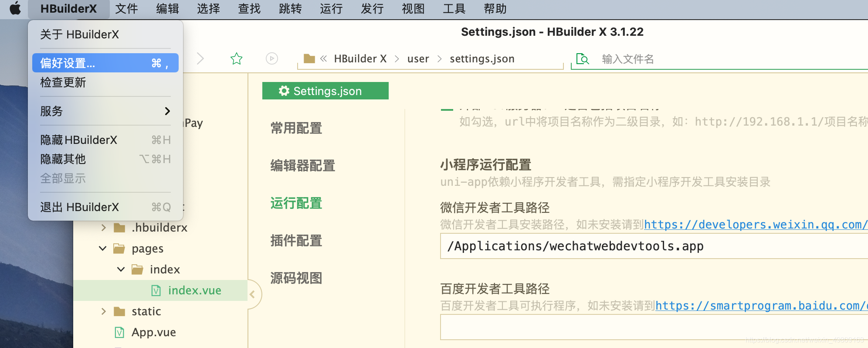This screenshot has width=868, height=348.
Task: Click the settings.json breadcrumb segment
Action: [x=482, y=58]
